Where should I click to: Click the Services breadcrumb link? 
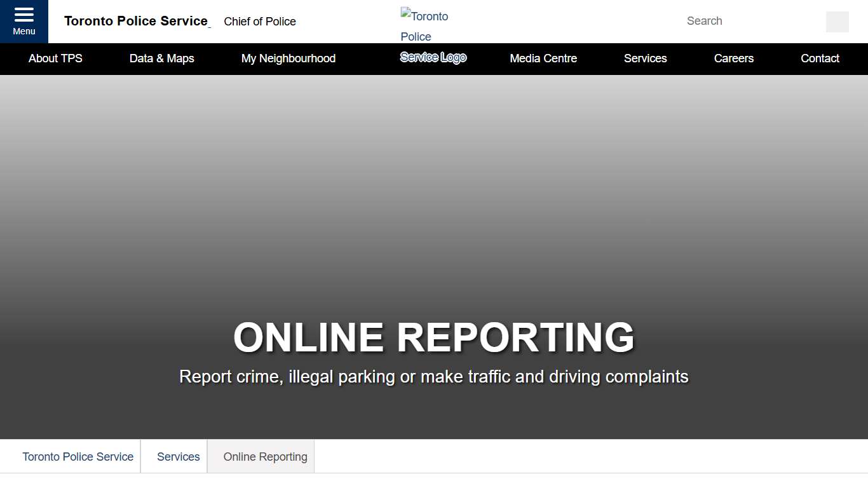tap(179, 456)
